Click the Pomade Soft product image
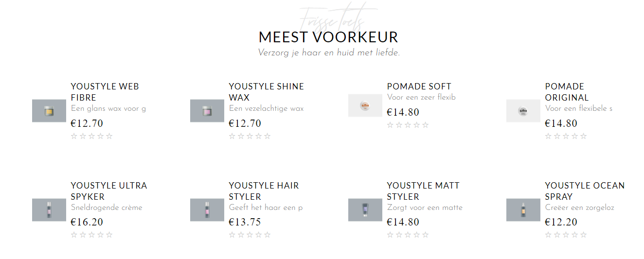644x259 pixels. coord(365,105)
